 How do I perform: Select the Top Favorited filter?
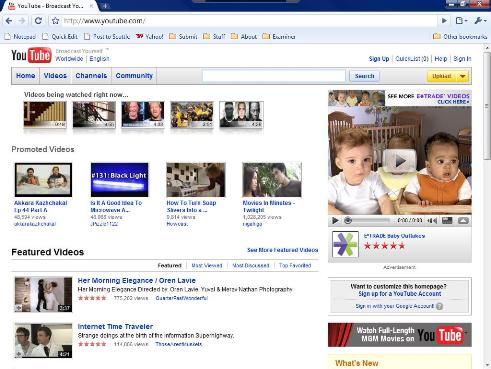295,265
